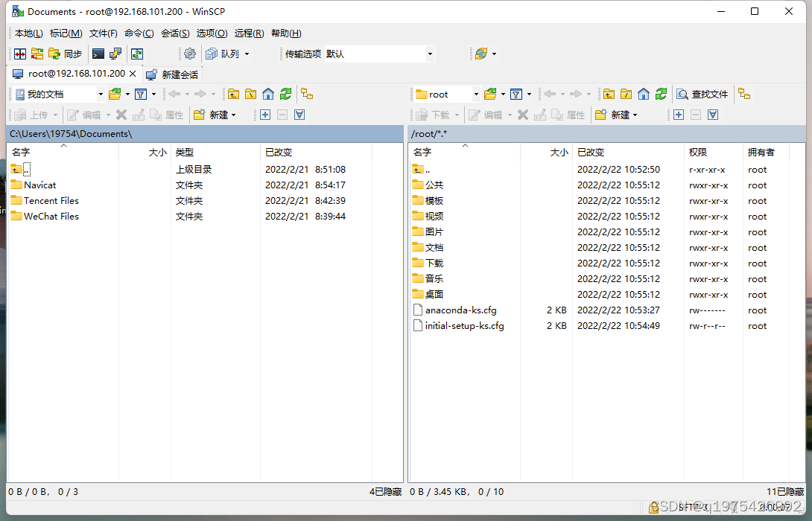Viewport: 812px width, 521px height.
Task: Open the 远程(R) menu
Action: point(249,33)
